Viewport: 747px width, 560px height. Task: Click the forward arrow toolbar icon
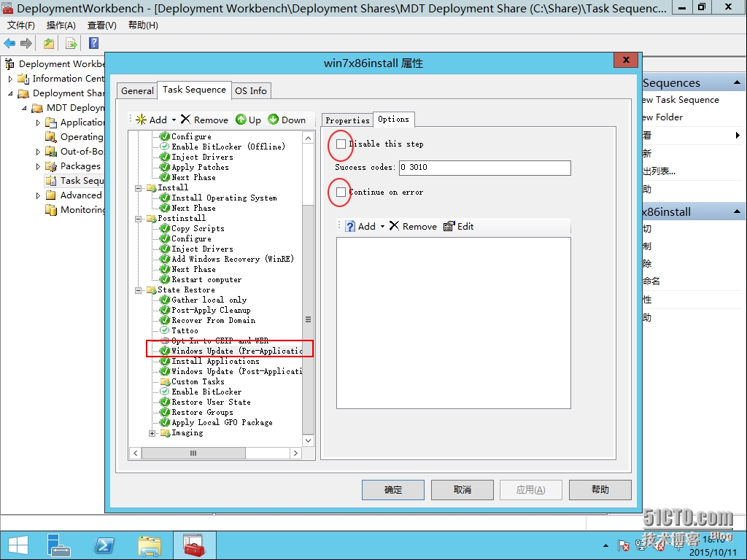(26, 43)
